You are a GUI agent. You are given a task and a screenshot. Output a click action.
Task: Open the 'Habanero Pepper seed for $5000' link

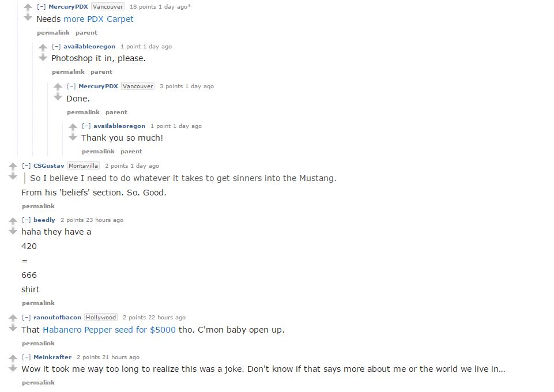pos(109,330)
